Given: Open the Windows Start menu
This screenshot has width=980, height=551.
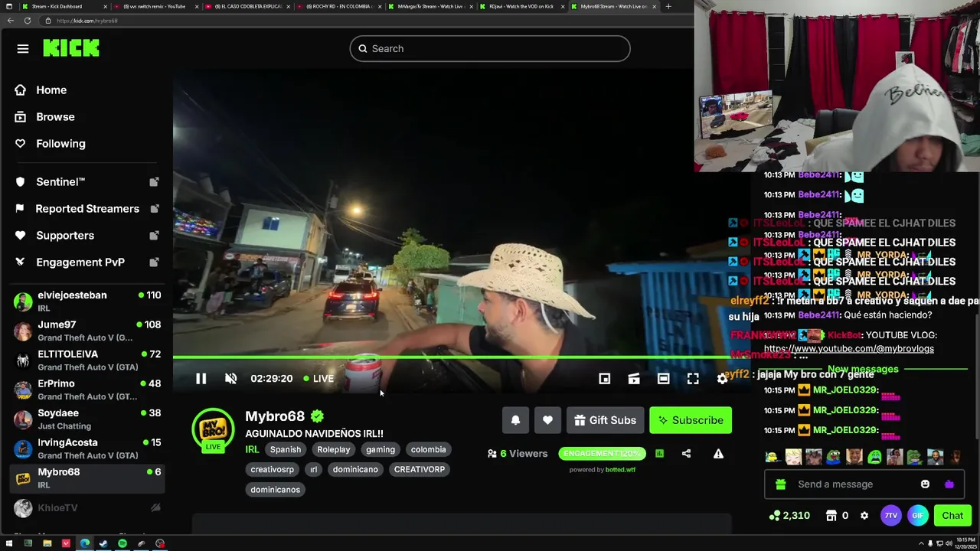Looking at the screenshot, I should 9,544.
